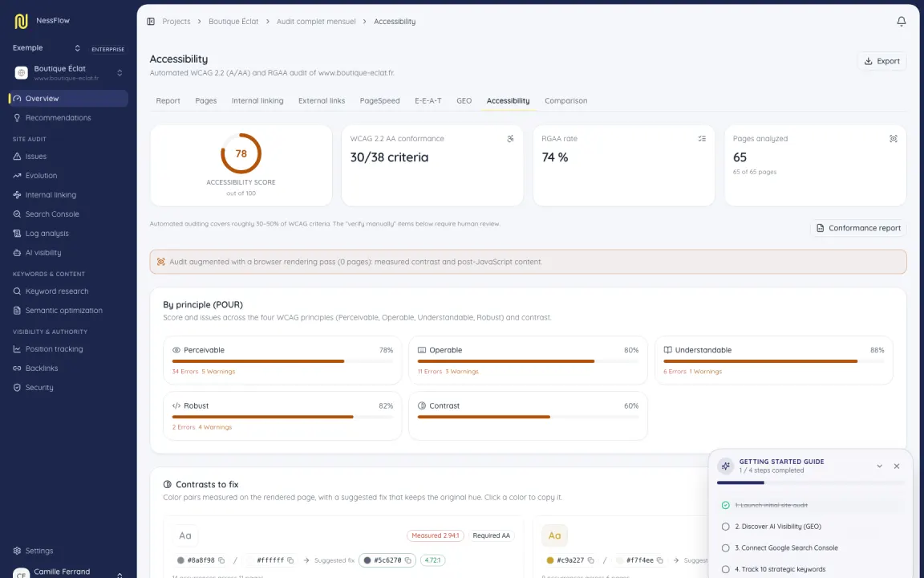Viewport: 924px width, 578px height.
Task: Click the Perceivable 78% progress bar
Action: coord(282,361)
